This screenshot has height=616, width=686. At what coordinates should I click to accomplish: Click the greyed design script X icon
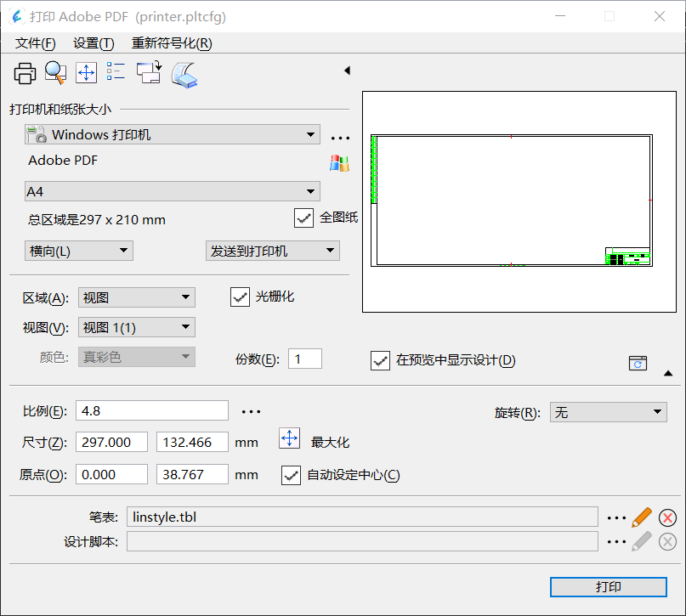coord(667,542)
